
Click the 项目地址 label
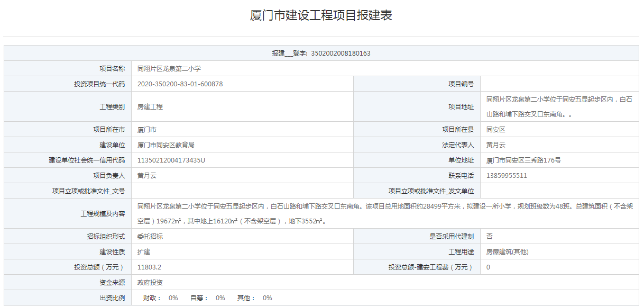tap(461, 107)
